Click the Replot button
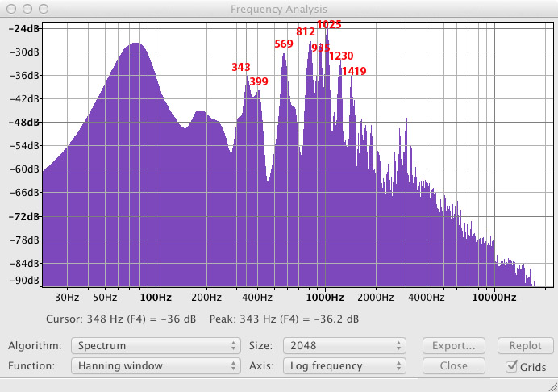Viewport: 558px width, 392px height. click(x=525, y=345)
